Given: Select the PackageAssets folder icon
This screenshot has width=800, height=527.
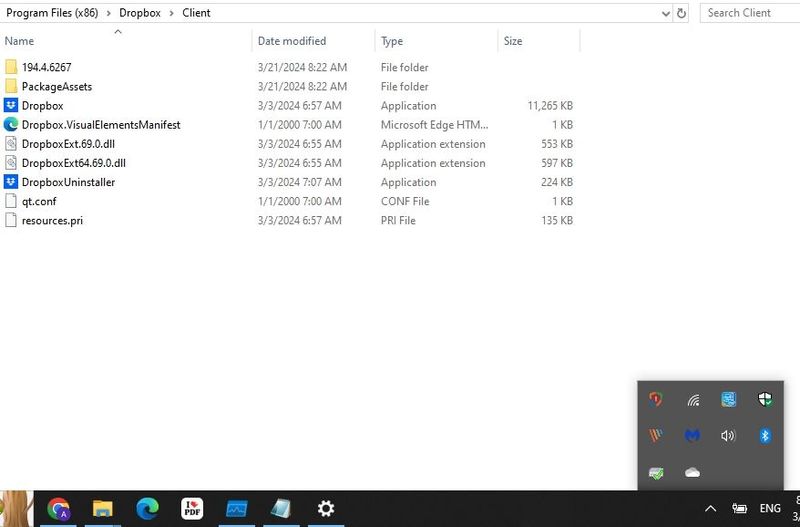Looking at the screenshot, I should point(11,86).
